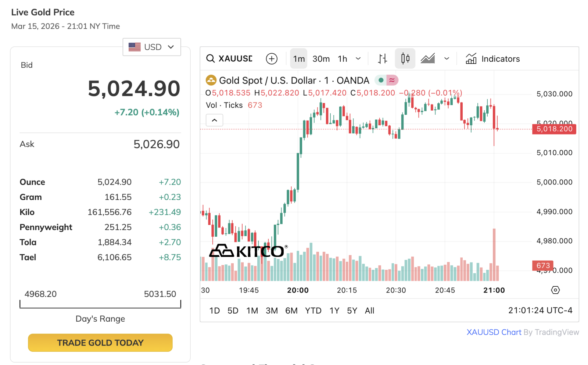Open the USD currency dropdown
The image size is (588, 365).
pos(151,47)
